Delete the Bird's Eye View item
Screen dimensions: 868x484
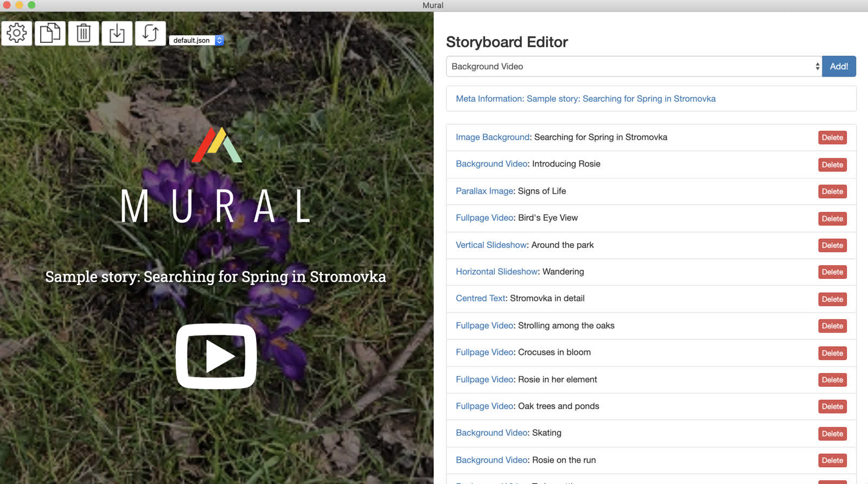[832, 219]
